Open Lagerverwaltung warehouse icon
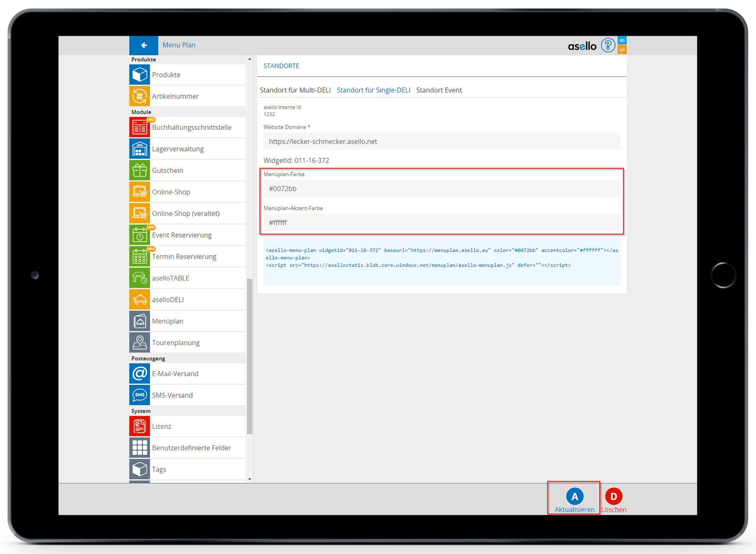 (140, 149)
